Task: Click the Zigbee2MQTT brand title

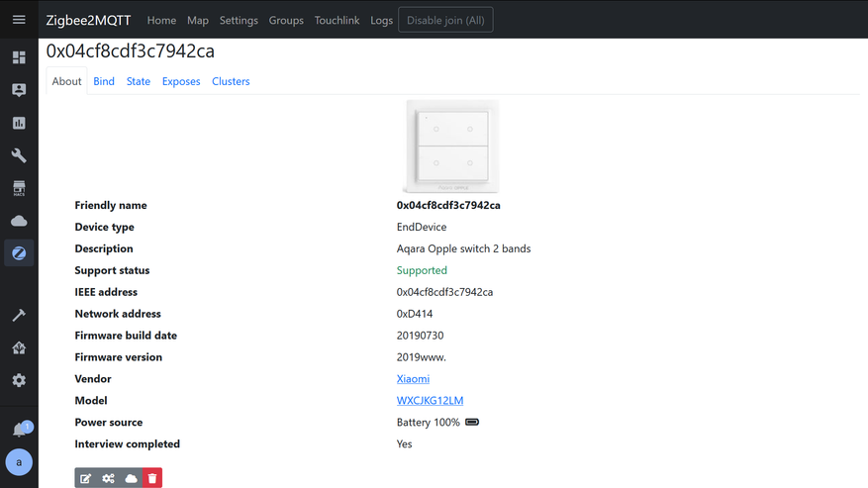Action: (x=88, y=20)
